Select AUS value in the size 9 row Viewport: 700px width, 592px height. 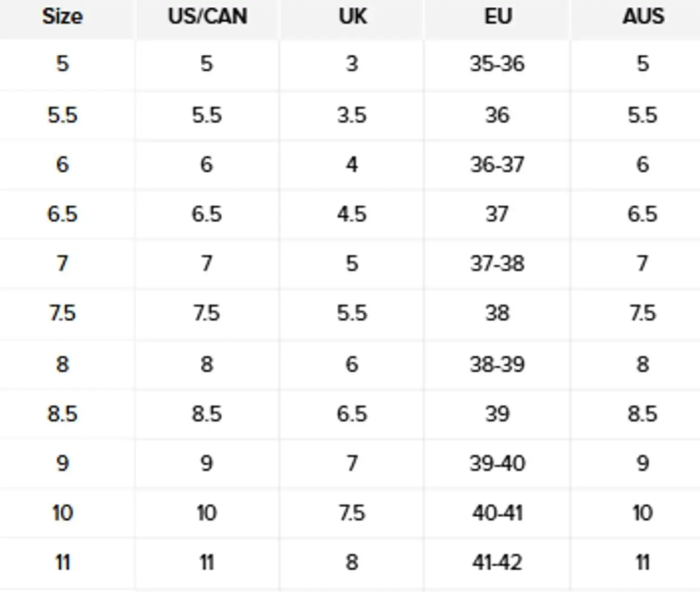click(643, 463)
